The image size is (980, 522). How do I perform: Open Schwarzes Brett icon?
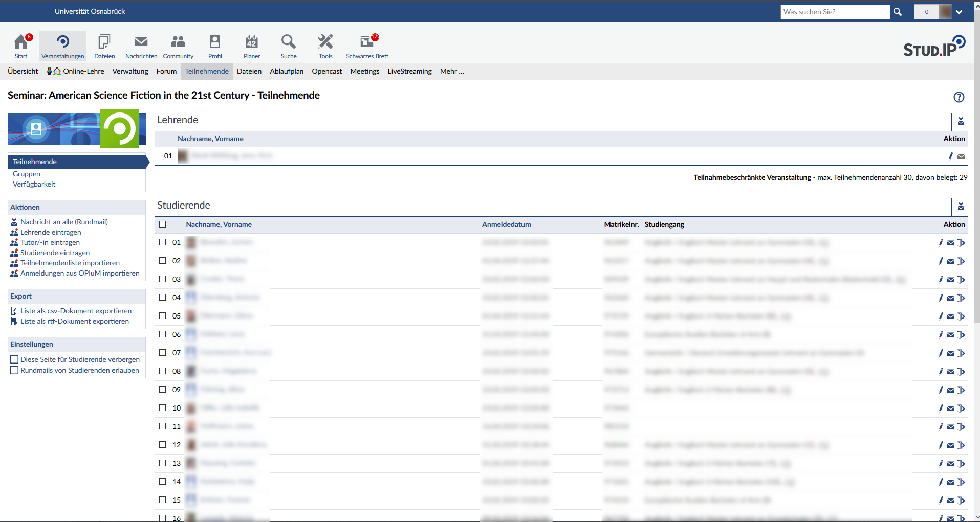367,42
